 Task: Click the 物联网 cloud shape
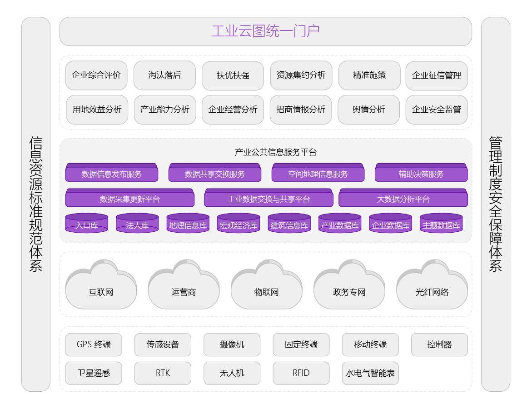click(x=266, y=285)
